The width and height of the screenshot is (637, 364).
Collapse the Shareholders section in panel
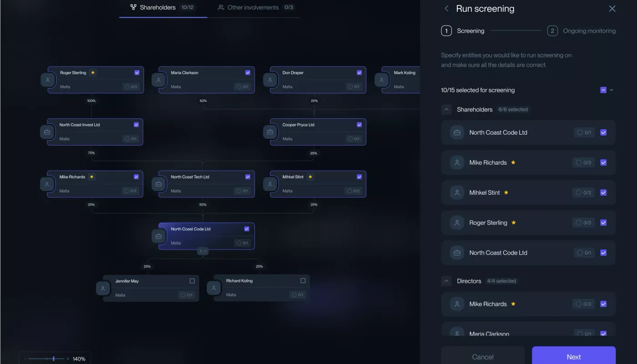446,110
